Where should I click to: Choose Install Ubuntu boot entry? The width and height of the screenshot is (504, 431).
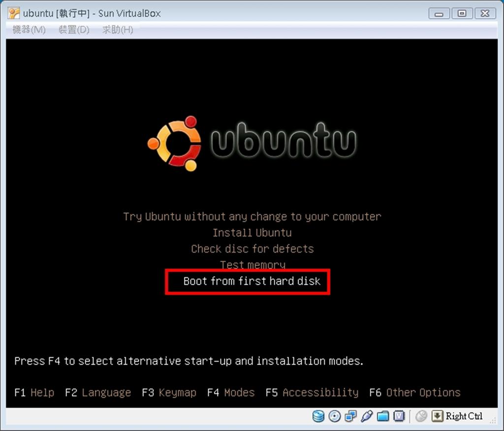coord(252,232)
